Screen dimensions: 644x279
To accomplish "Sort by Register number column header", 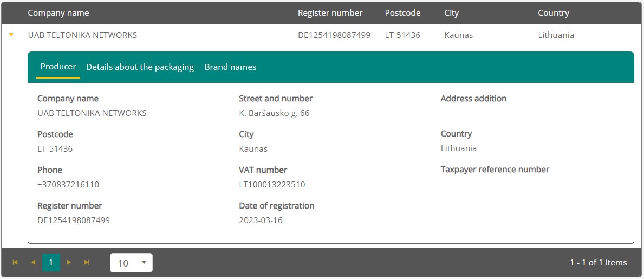I will pyautogui.click(x=330, y=13).
